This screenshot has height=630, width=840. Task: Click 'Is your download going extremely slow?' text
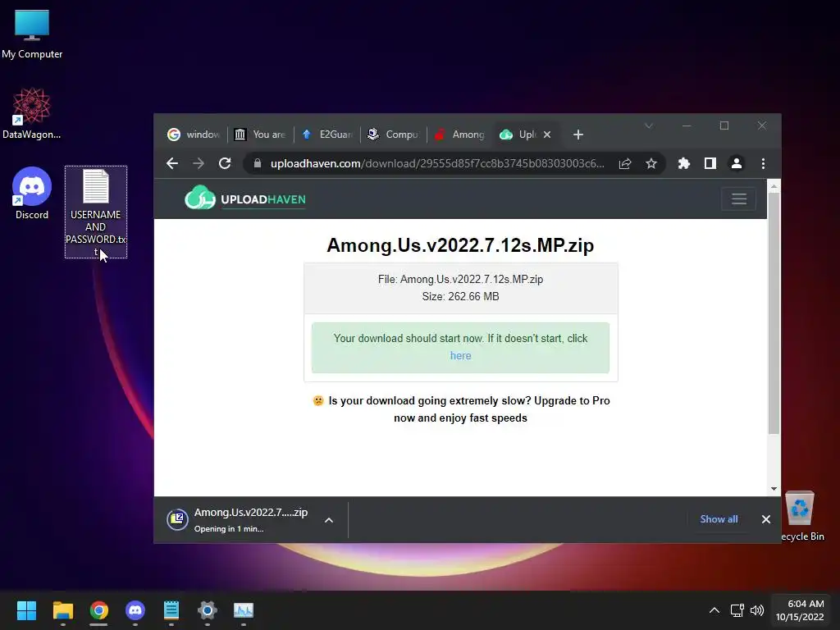[x=429, y=400]
